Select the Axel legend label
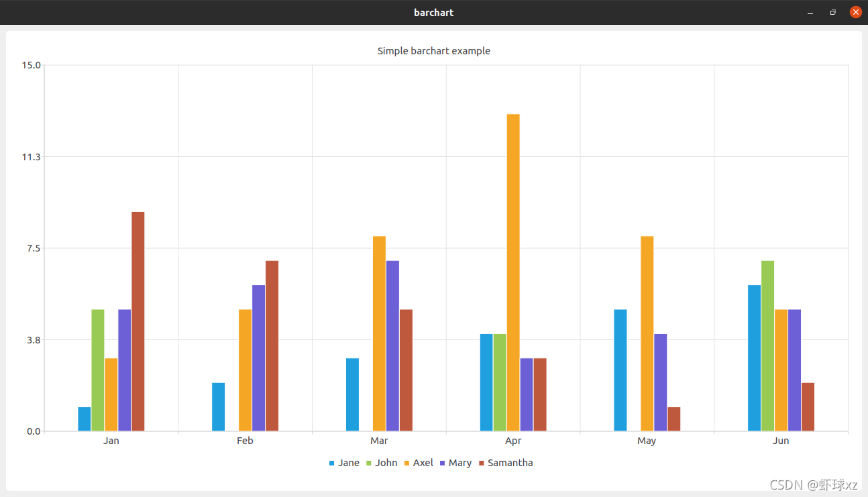Viewport: 868px width, 497px height. (423, 463)
